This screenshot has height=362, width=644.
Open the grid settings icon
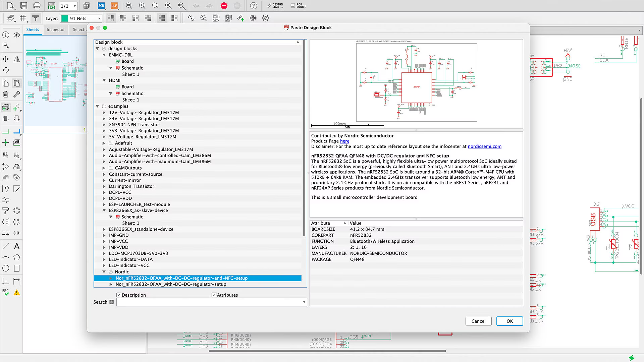[23, 18]
